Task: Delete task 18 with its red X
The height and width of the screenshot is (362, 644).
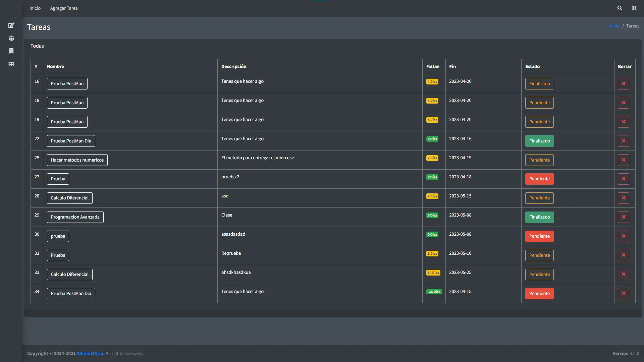Action: [624, 103]
